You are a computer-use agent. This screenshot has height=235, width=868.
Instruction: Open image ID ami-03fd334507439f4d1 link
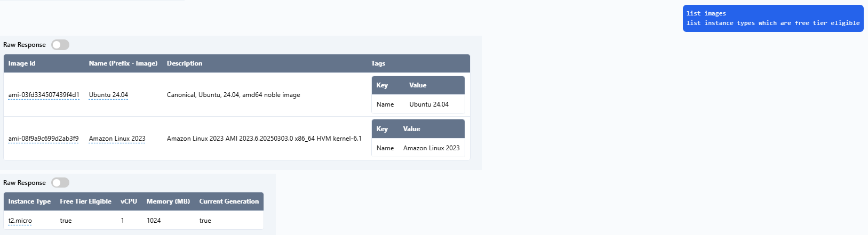(x=44, y=95)
